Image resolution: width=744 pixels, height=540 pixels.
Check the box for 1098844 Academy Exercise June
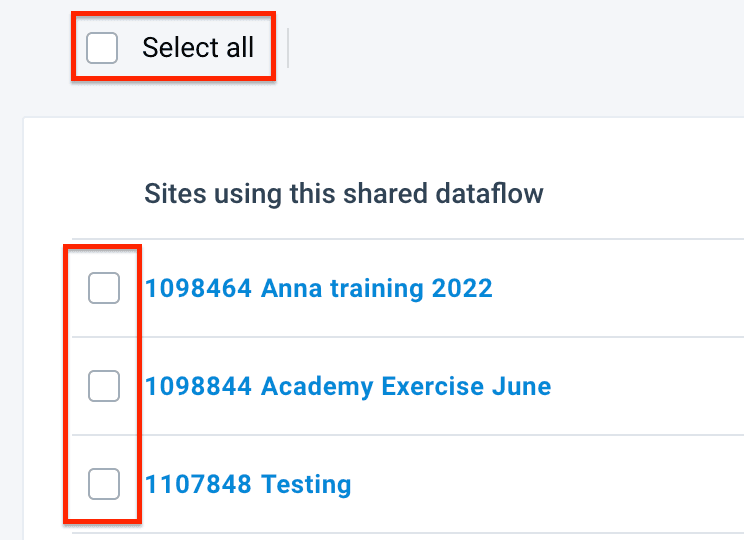(104, 386)
